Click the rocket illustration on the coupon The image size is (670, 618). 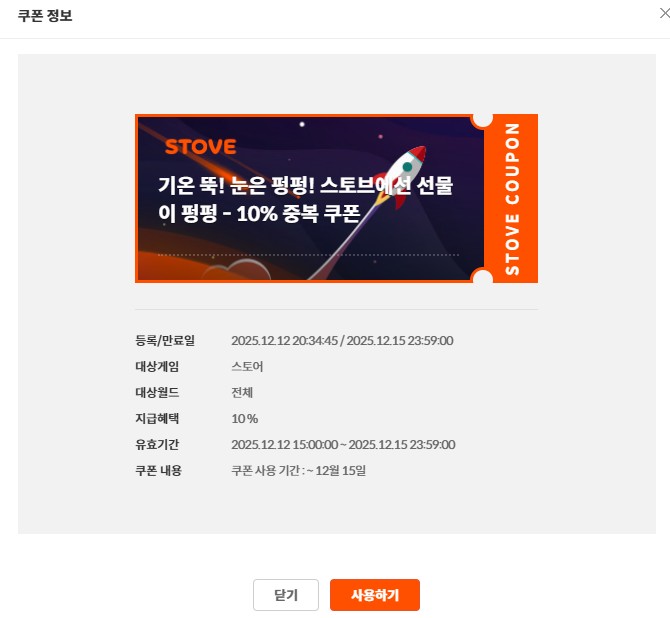(x=402, y=177)
